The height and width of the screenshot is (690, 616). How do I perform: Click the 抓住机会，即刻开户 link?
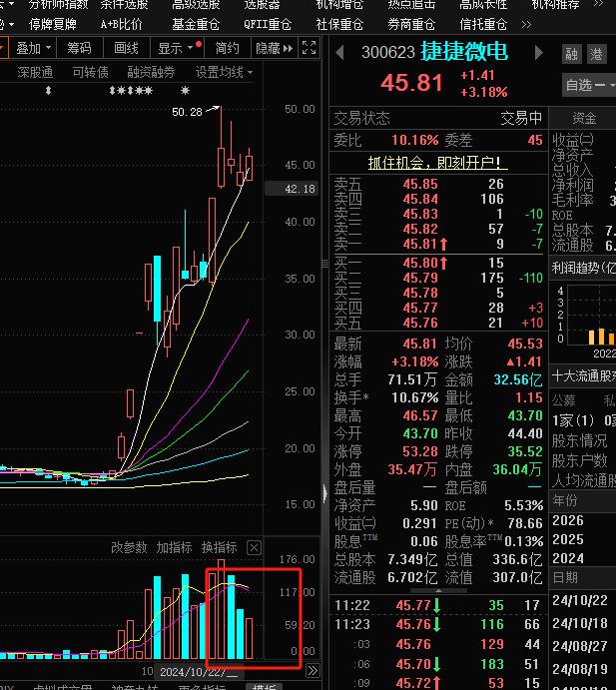[437, 162]
